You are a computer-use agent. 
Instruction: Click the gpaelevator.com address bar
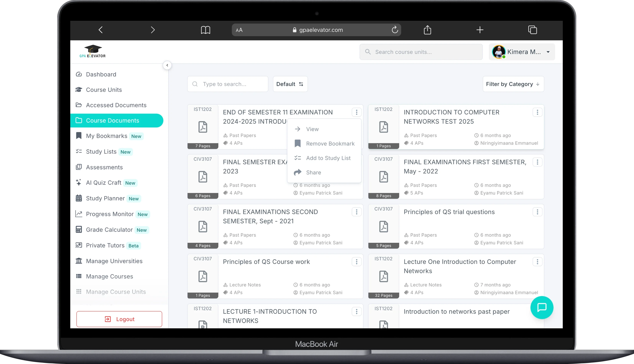click(316, 30)
